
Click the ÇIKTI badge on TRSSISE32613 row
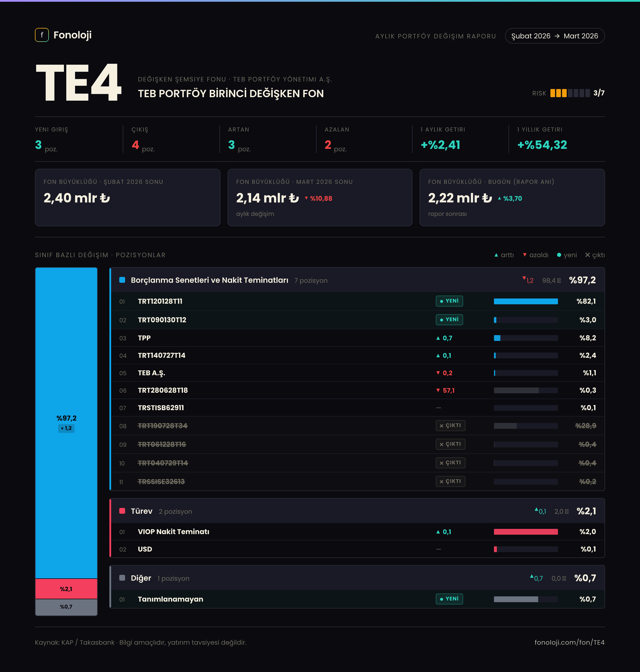(450, 481)
